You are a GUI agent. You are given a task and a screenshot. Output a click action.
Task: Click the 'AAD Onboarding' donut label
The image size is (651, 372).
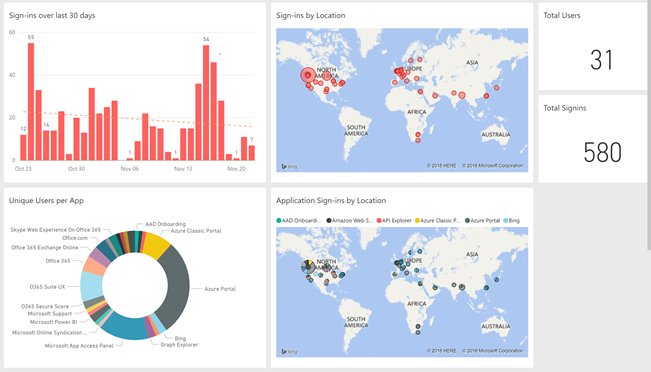pyautogui.click(x=165, y=224)
